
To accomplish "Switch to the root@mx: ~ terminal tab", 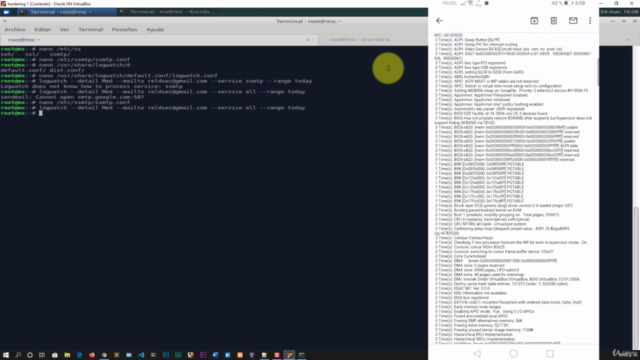I will pyautogui.click(x=159, y=40).
